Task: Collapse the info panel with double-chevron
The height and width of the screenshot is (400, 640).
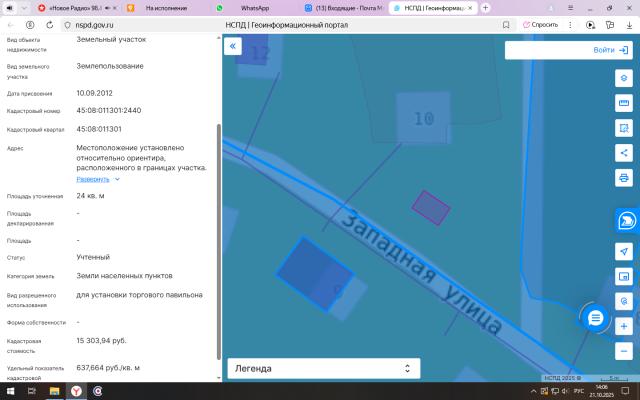Action: coord(233,46)
